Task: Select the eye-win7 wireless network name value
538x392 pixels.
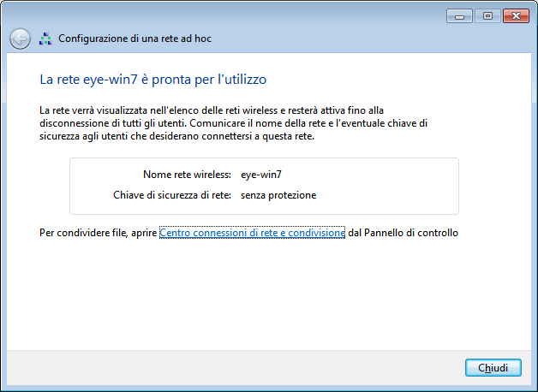Action: click(261, 175)
